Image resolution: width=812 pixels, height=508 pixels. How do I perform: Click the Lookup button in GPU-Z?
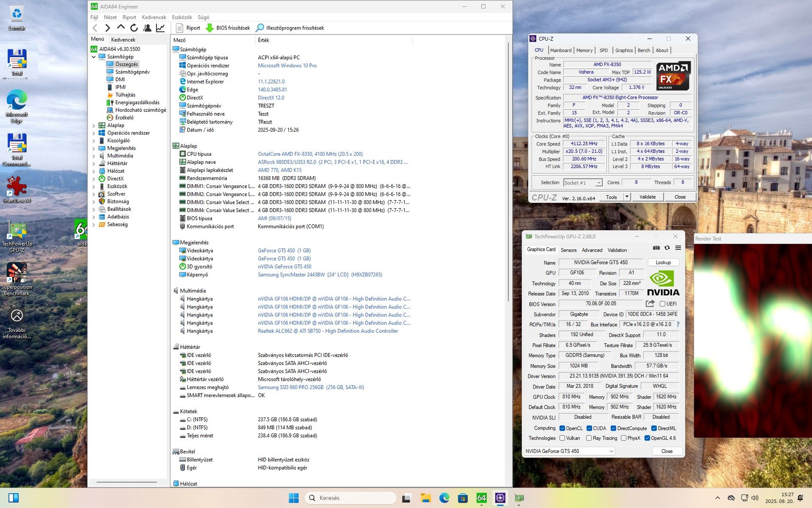(663, 263)
